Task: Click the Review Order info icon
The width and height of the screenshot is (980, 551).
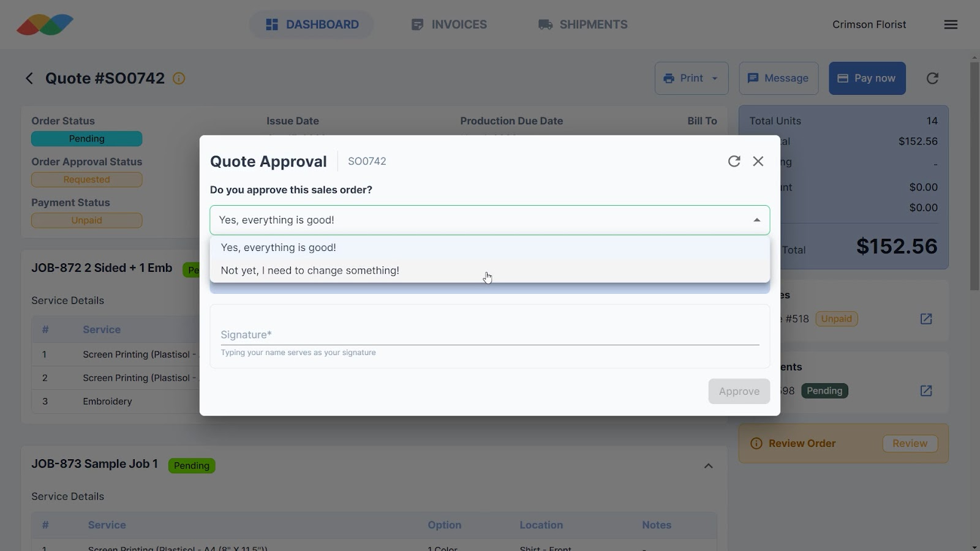Action: tap(756, 443)
